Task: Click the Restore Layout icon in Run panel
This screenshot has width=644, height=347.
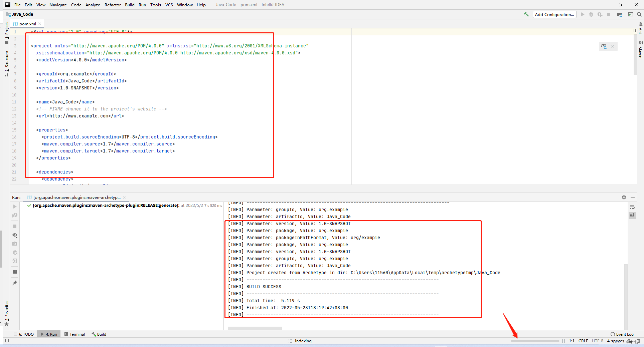Action: point(15,272)
